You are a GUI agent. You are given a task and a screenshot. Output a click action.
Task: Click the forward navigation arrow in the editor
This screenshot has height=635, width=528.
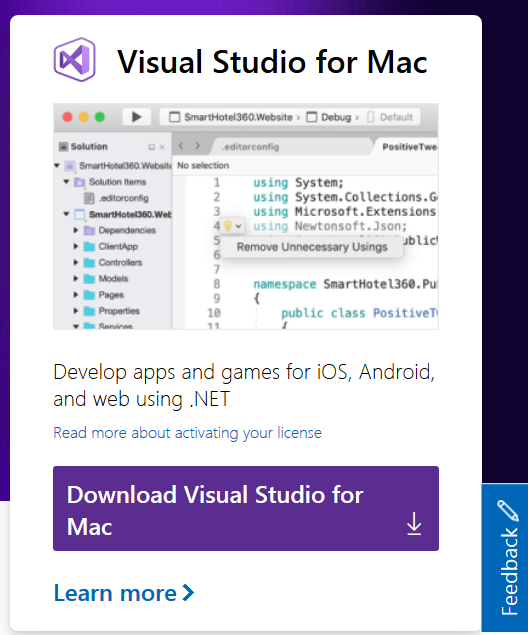tap(197, 146)
